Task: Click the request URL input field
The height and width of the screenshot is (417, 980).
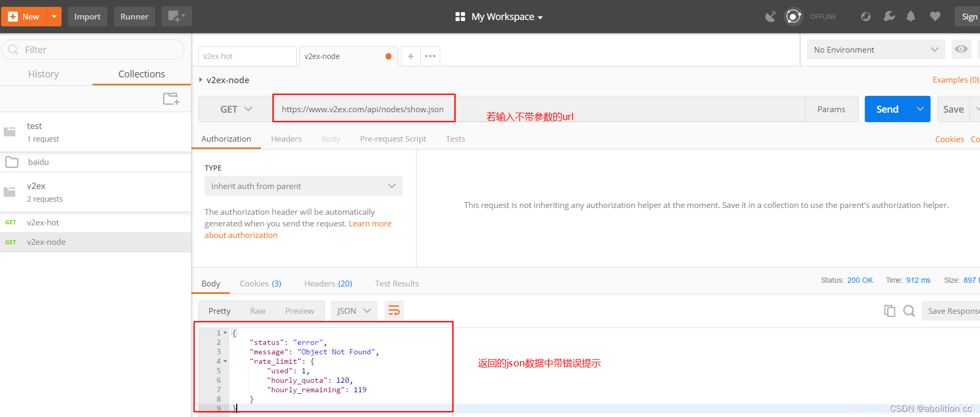Action: pyautogui.click(x=538, y=109)
